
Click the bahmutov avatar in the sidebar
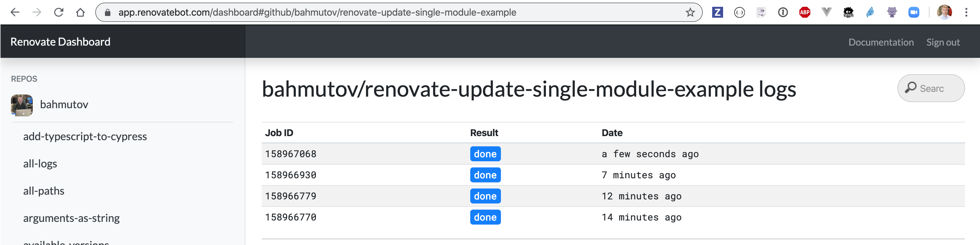click(22, 105)
